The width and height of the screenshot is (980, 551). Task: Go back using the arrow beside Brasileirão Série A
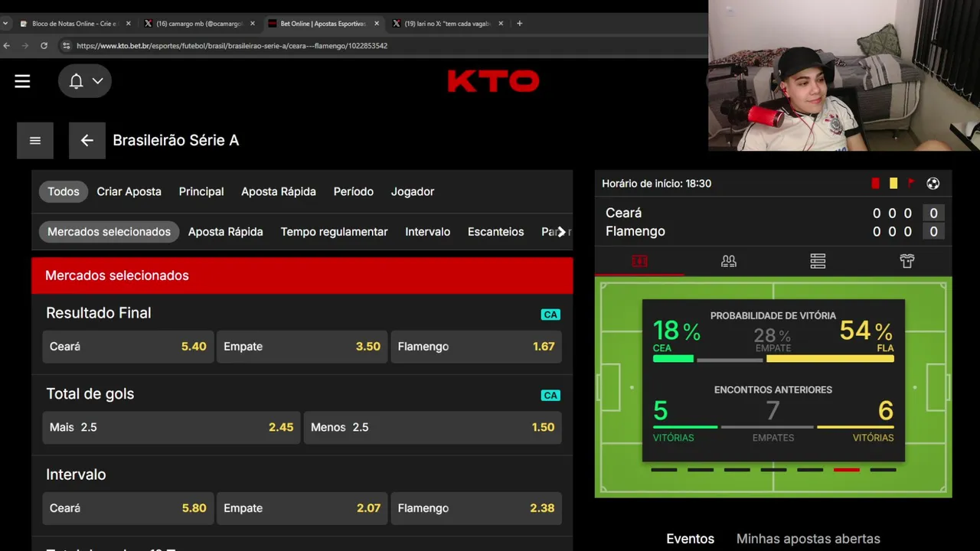point(87,140)
